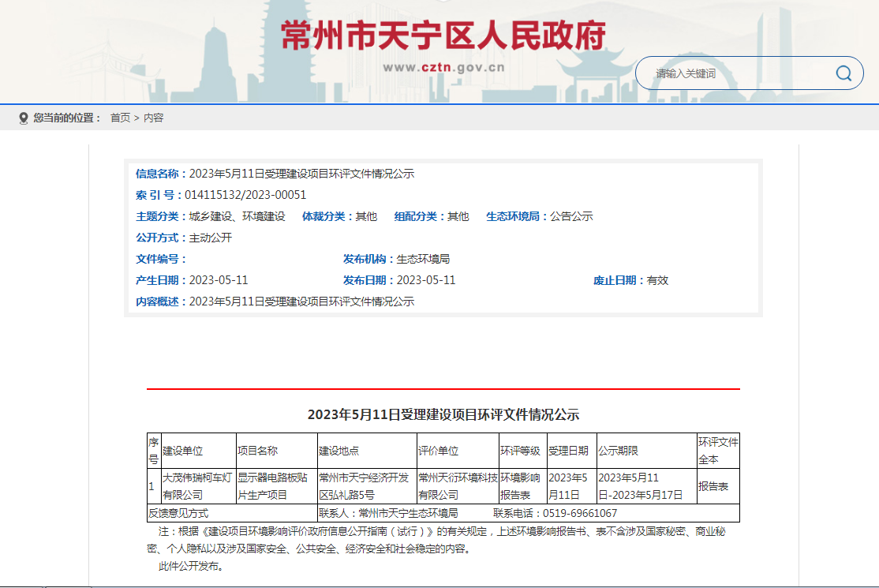Open the 报告表 full document link

tap(713, 487)
